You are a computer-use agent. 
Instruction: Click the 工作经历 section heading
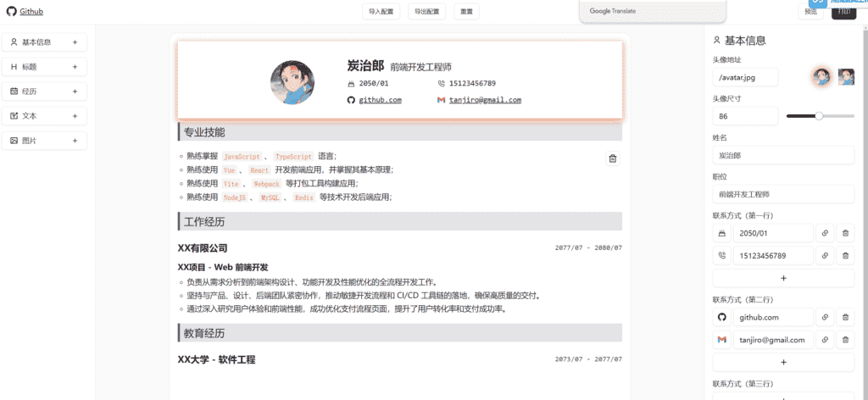(400, 222)
